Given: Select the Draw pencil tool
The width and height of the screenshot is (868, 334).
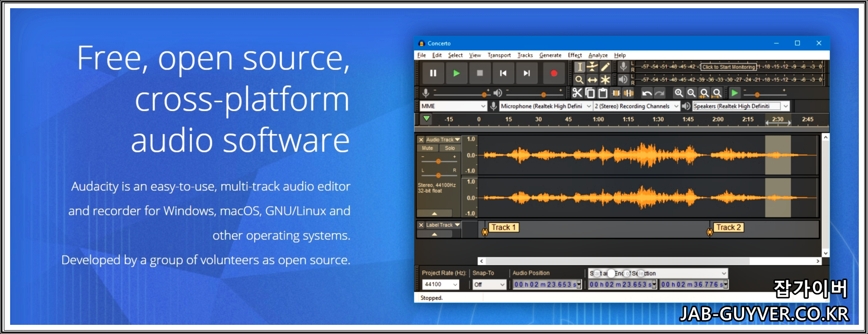Looking at the screenshot, I should (606, 67).
